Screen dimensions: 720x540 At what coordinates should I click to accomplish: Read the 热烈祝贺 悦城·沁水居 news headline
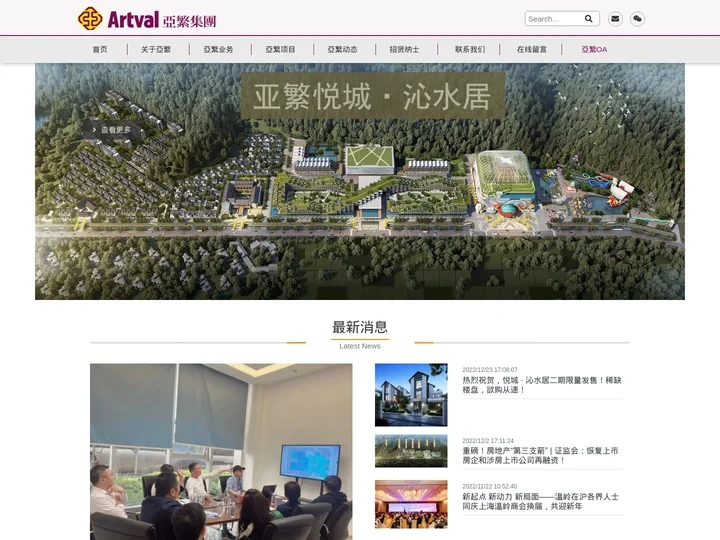point(541,385)
